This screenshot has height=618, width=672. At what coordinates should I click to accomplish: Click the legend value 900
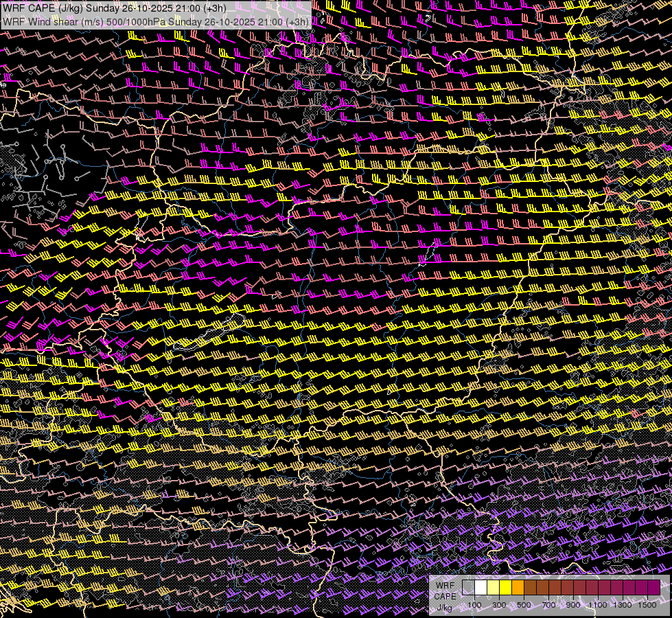(573, 605)
